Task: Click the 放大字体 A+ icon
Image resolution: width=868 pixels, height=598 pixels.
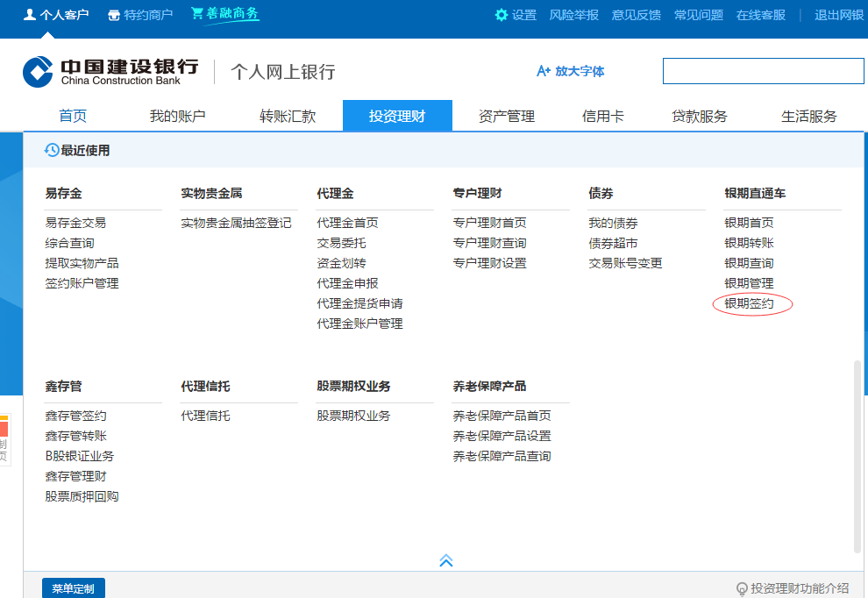Action: (543, 71)
